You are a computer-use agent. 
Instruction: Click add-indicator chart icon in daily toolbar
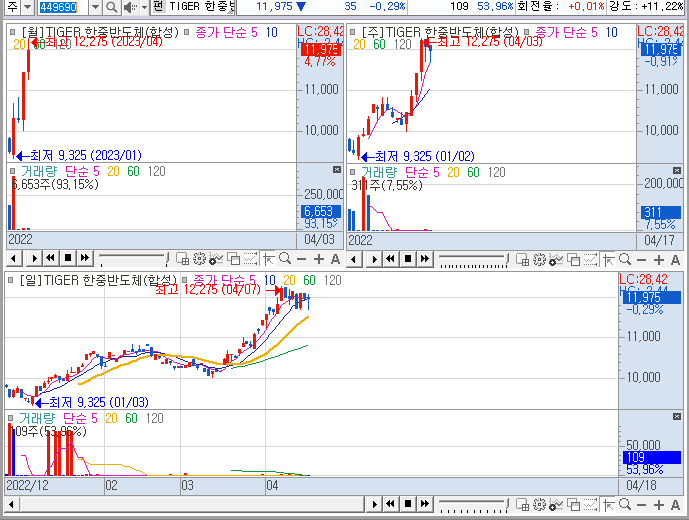pyautogui.click(x=556, y=505)
